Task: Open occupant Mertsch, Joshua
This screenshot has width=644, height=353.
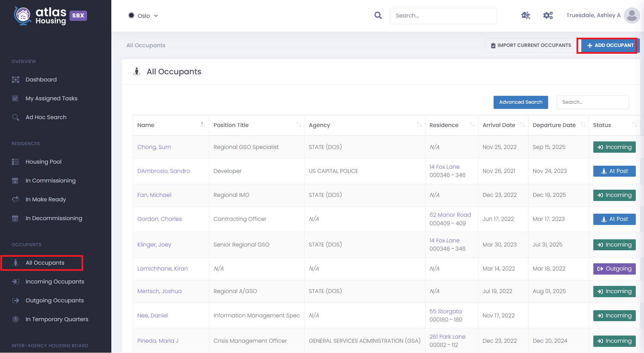Action: tap(160, 291)
